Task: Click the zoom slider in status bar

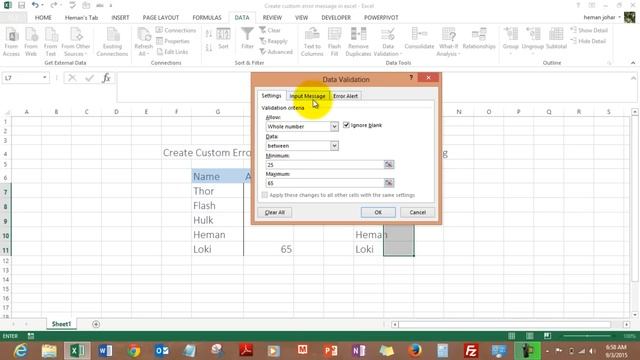Action: pyautogui.click(x=587, y=336)
